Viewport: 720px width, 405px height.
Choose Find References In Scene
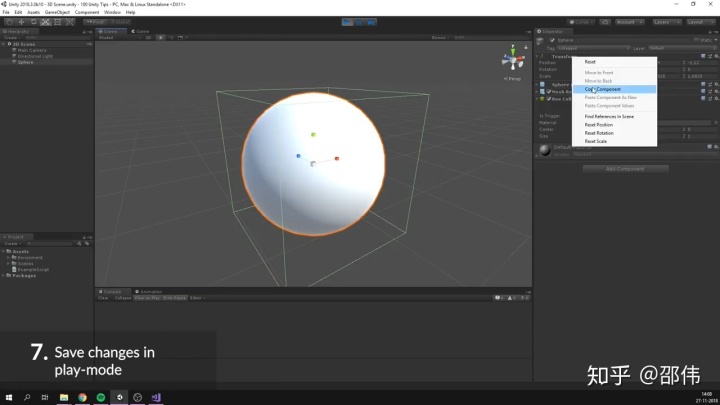coord(614,117)
